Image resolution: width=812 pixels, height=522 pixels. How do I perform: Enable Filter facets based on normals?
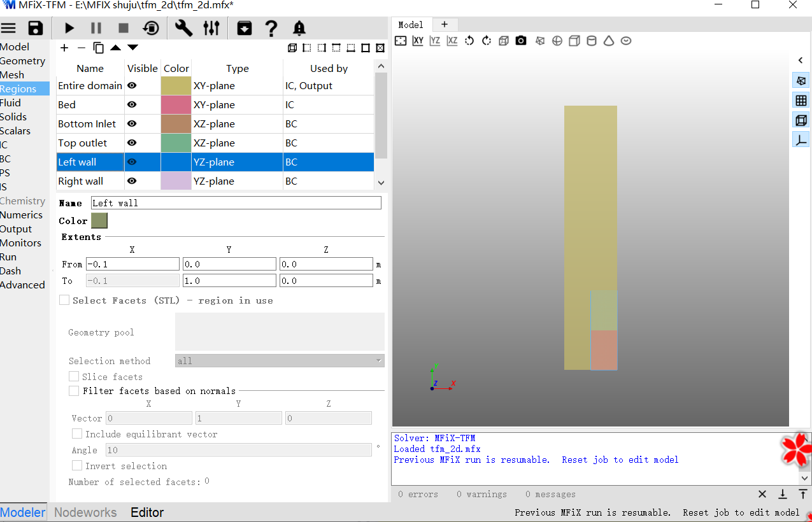75,391
